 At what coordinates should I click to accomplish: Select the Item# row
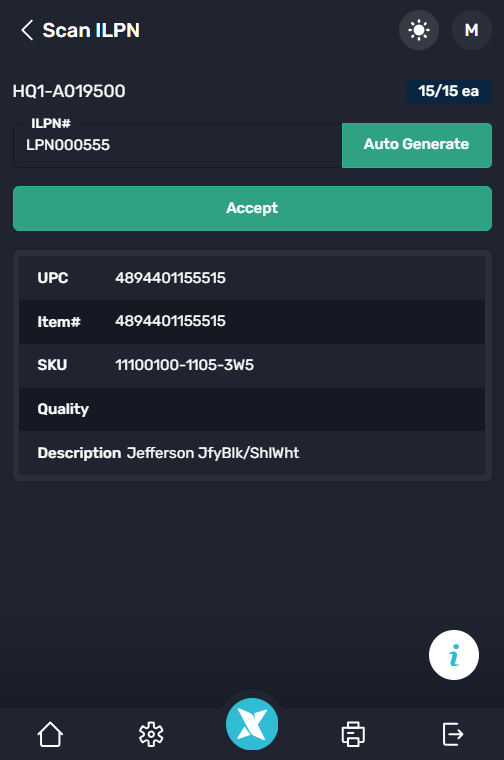252,322
